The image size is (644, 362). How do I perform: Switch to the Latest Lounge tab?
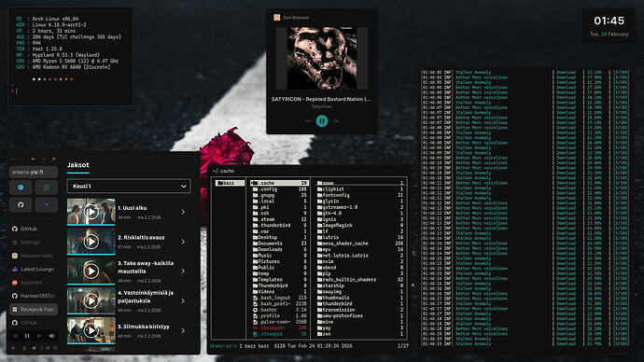[x=34, y=269]
